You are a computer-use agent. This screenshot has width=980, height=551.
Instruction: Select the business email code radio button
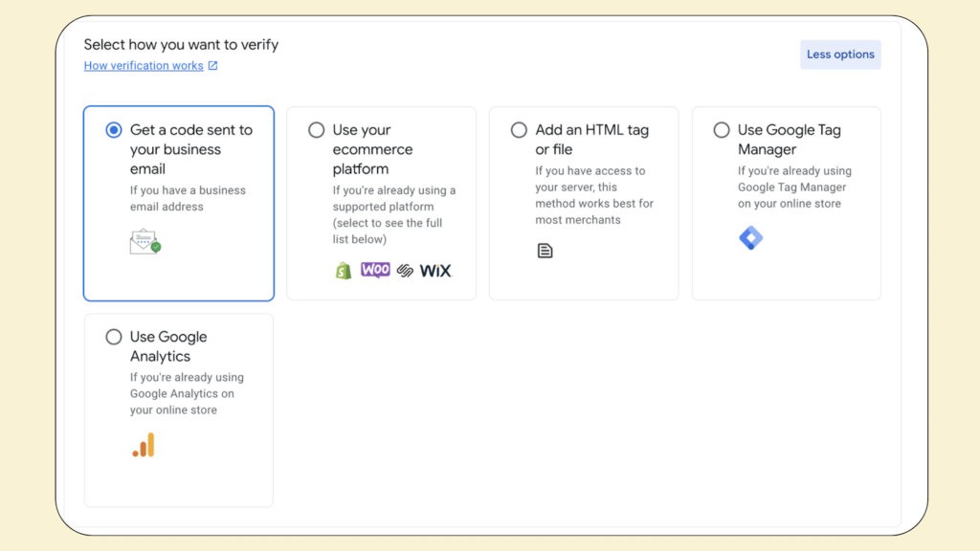click(x=114, y=130)
